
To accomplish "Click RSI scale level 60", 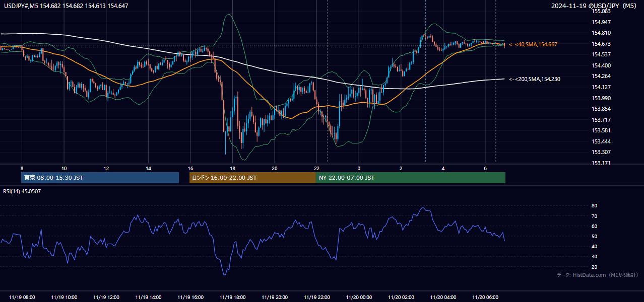I will (594, 226).
